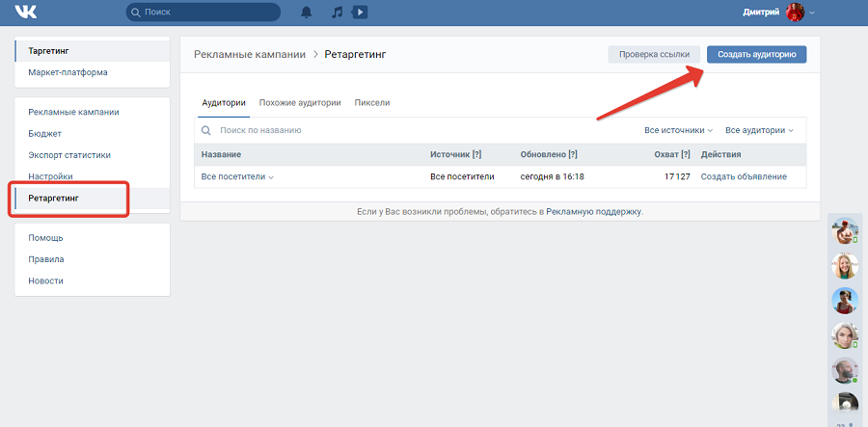
Task: Focus the Поиск по названию field
Action: tap(260, 130)
